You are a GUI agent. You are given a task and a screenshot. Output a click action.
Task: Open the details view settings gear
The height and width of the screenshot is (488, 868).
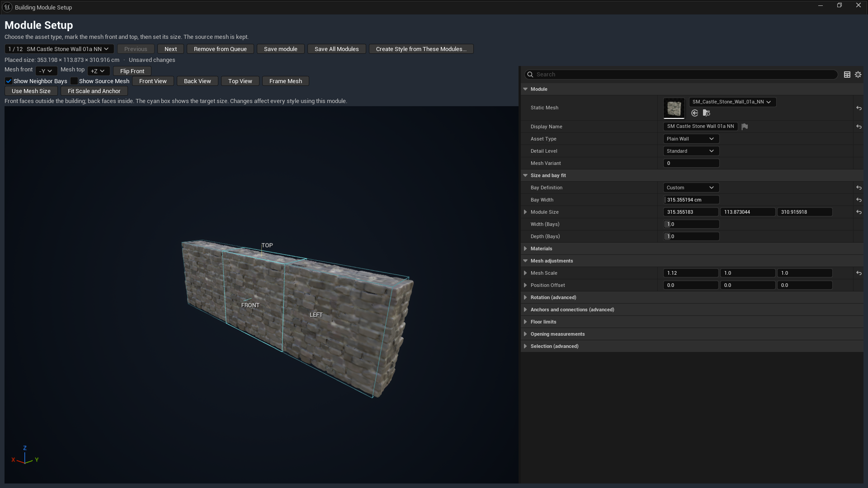858,75
